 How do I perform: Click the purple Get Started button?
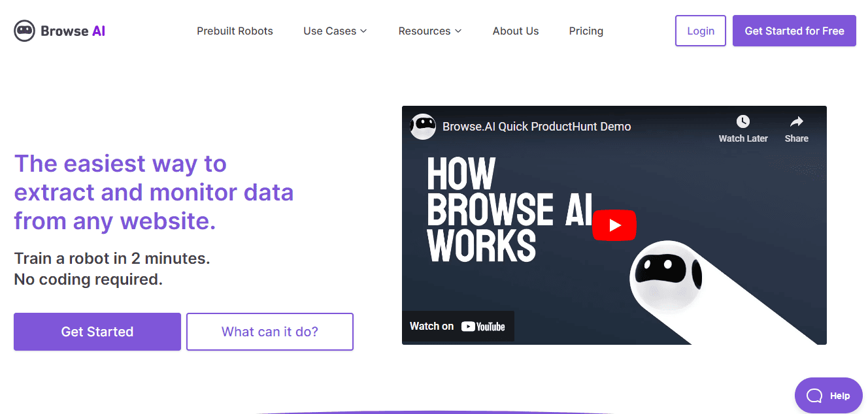coord(97,332)
